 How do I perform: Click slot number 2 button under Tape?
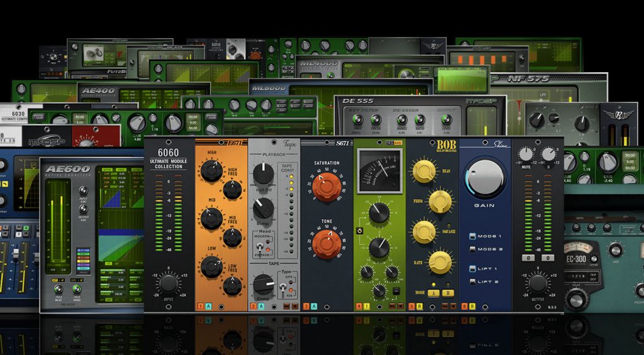tap(253, 306)
